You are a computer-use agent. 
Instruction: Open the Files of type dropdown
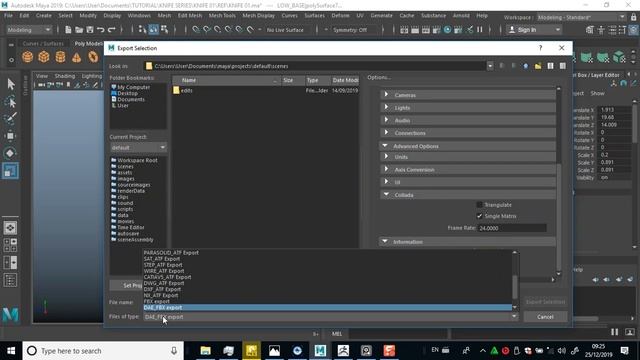(331, 317)
